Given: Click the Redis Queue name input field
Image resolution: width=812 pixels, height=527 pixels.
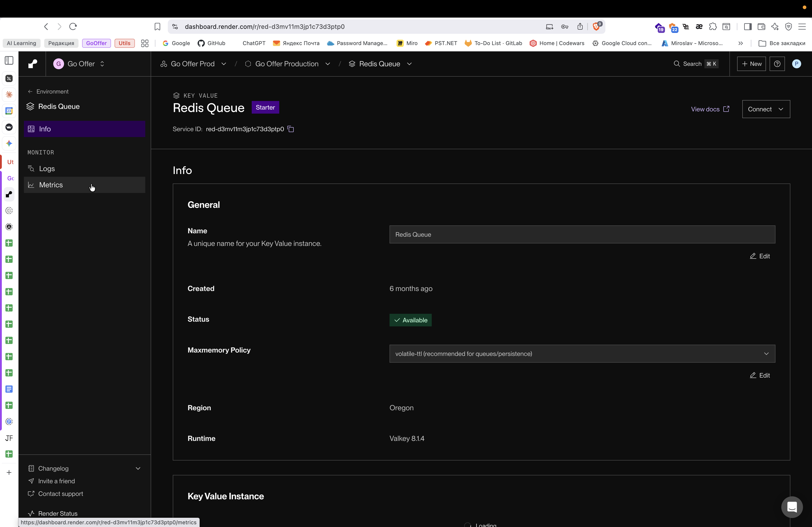Looking at the screenshot, I should (582, 234).
